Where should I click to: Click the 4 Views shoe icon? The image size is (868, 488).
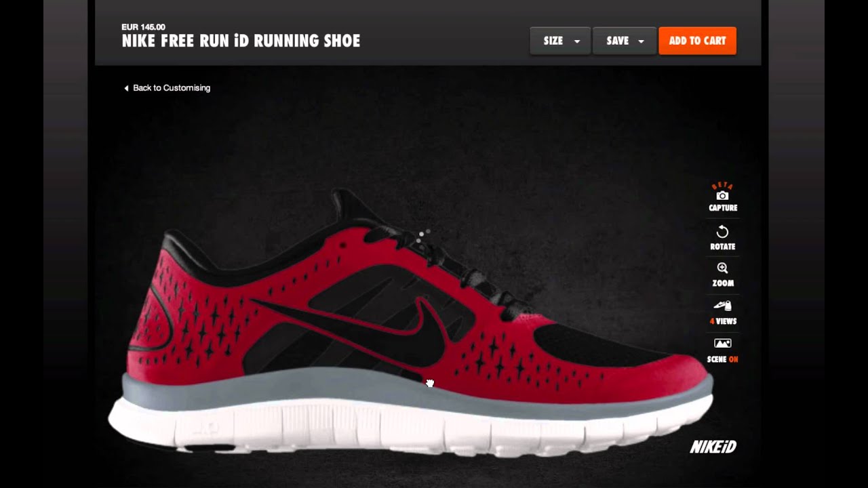tap(722, 306)
